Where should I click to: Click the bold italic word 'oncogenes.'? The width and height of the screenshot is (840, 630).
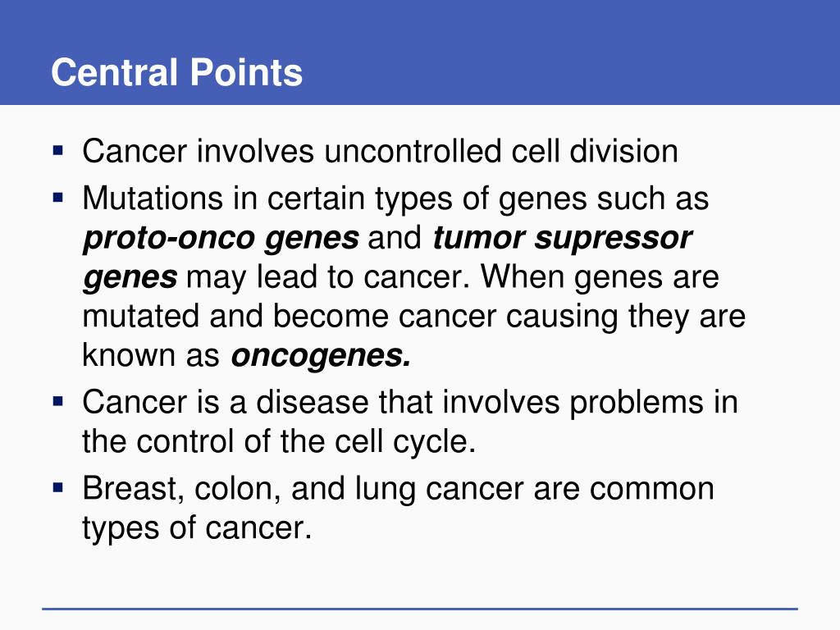pyautogui.click(x=321, y=356)
